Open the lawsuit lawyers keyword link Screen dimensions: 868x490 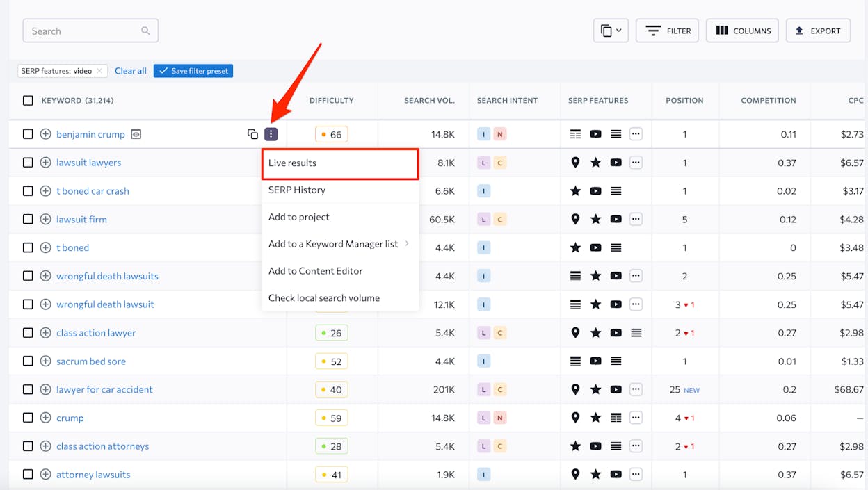click(88, 163)
